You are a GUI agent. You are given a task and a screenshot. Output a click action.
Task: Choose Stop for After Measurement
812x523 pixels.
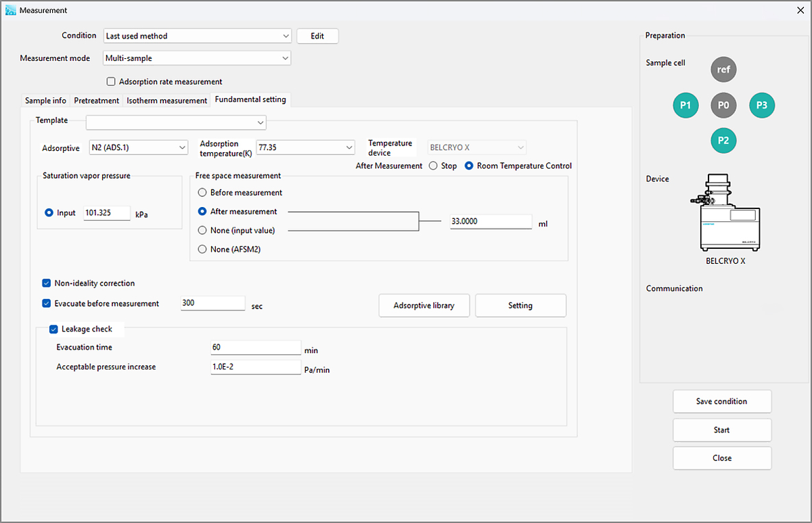(x=433, y=166)
